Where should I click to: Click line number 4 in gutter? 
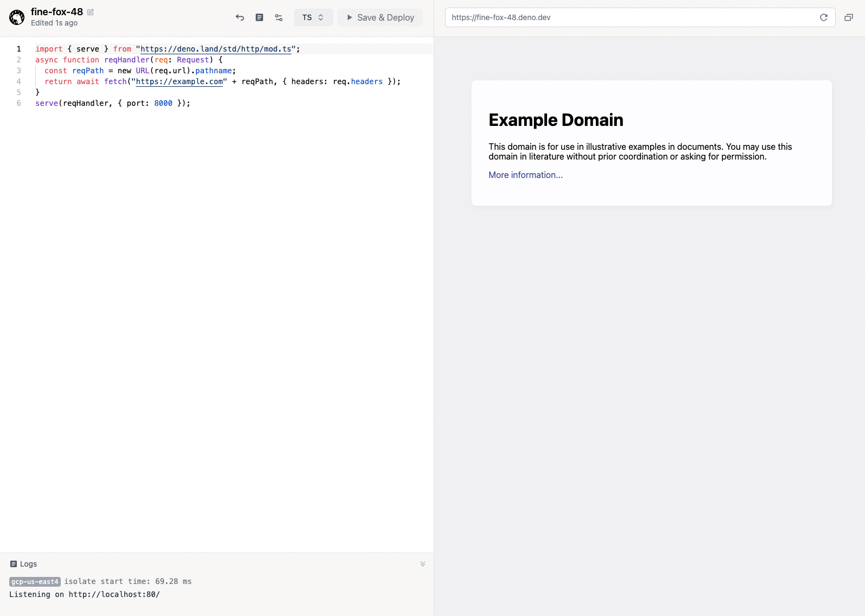click(18, 81)
